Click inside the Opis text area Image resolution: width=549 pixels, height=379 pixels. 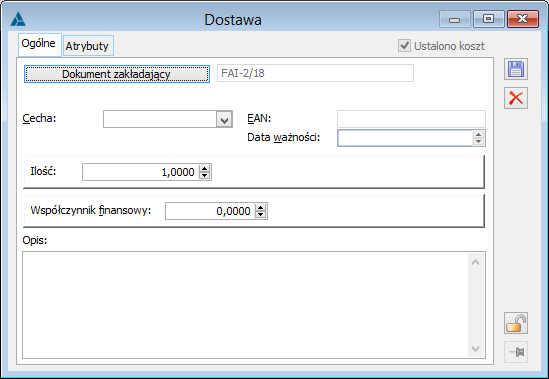click(245, 305)
